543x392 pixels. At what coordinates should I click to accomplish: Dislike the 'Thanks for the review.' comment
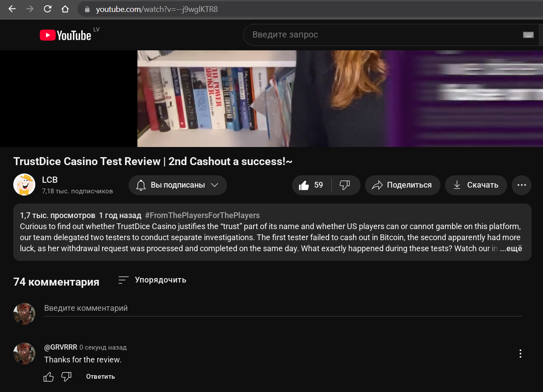tap(66, 377)
